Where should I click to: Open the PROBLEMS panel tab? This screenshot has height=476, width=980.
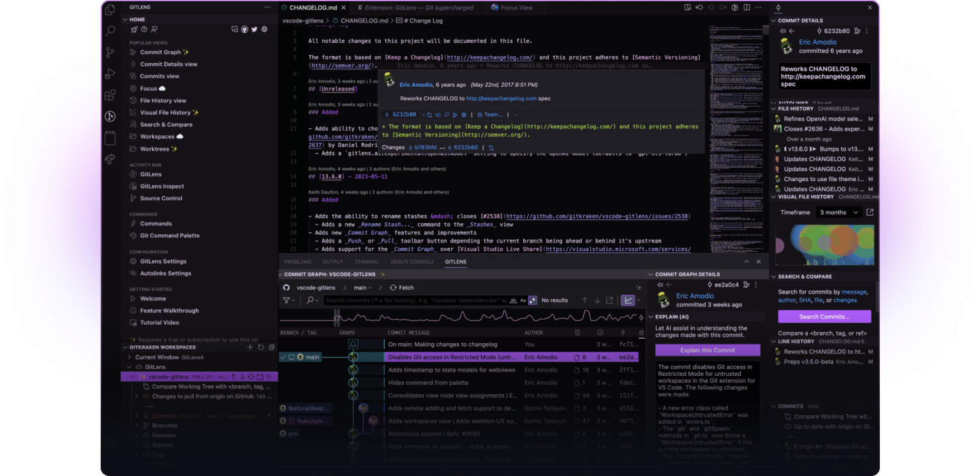297,262
